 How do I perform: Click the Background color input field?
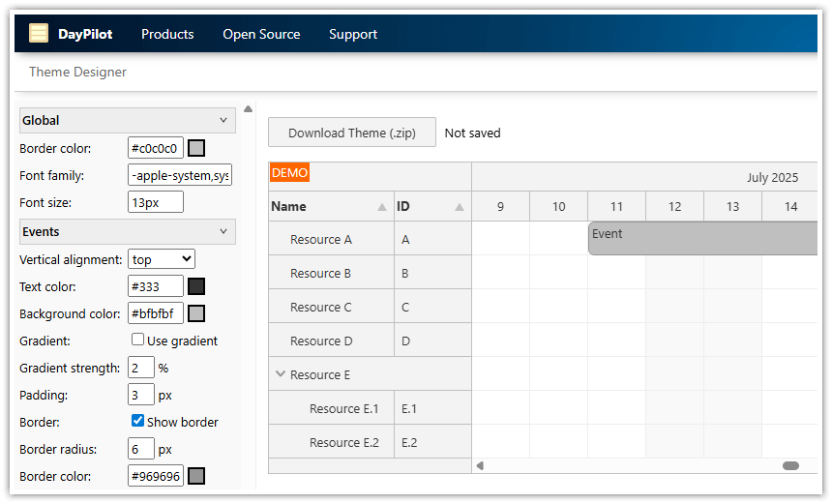click(x=156, y=313)
